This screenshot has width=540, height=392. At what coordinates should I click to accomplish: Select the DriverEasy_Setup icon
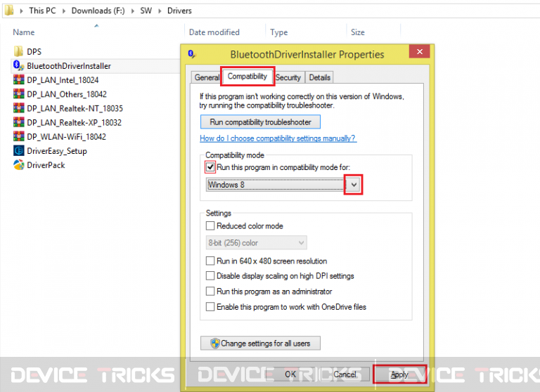pyautogui.click(x=18, y=151)
